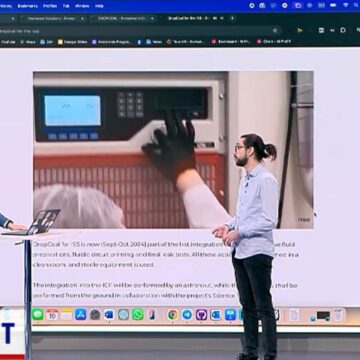Open Messages from the Dock

(38, 314)
